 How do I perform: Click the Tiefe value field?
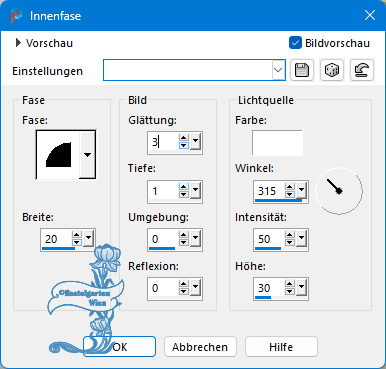(x=163, y=191)
